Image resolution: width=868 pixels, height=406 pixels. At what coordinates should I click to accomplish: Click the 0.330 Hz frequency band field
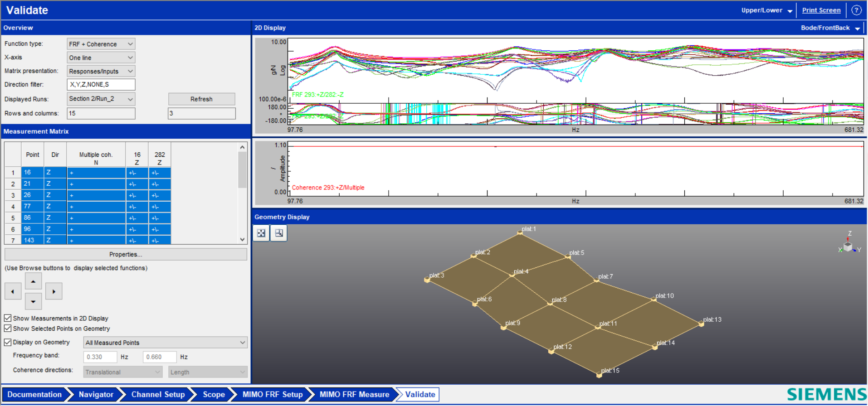click(x=100, y=357)
